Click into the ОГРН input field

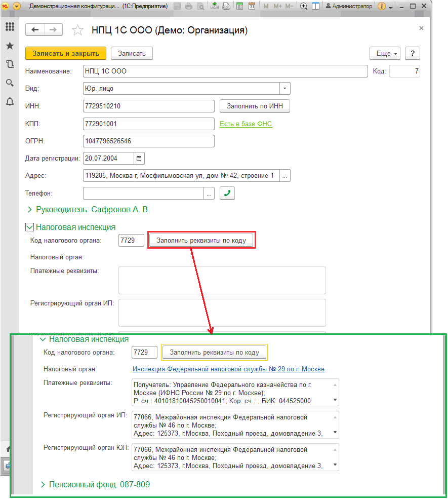click(x=148, y=141)
